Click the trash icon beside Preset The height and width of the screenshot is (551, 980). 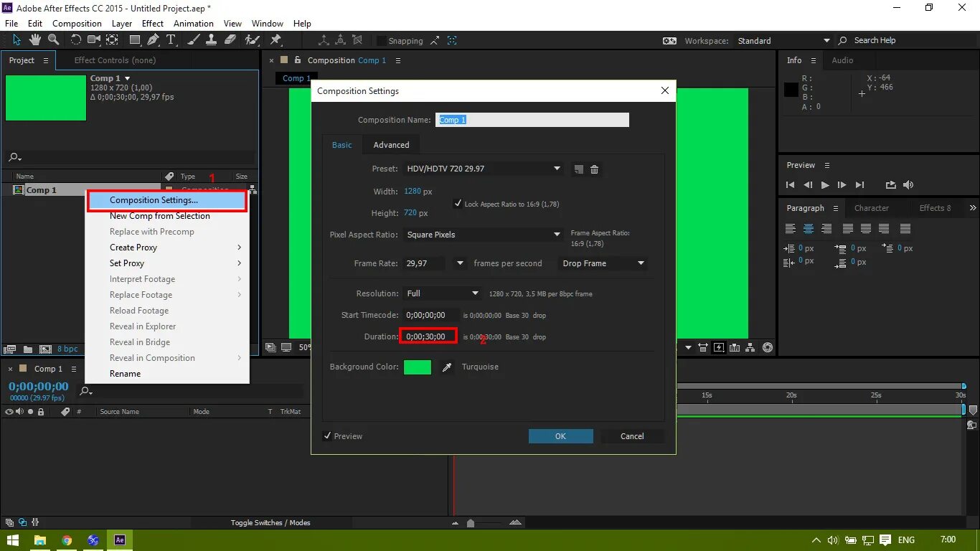(595, 169)
